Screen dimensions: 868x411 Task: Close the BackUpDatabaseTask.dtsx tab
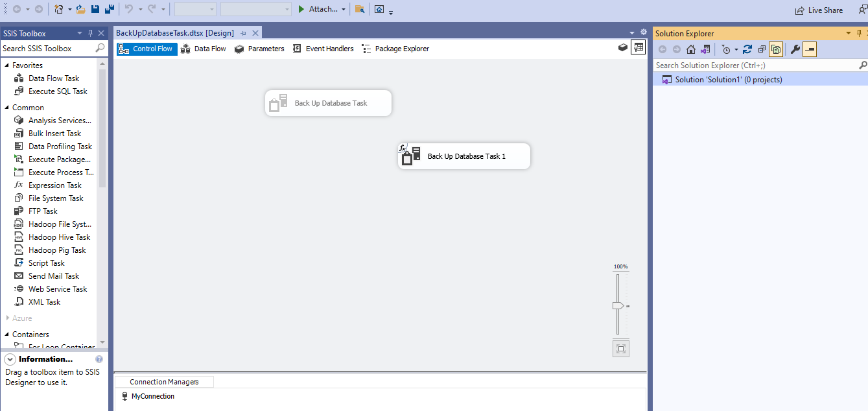click(255, 33)
